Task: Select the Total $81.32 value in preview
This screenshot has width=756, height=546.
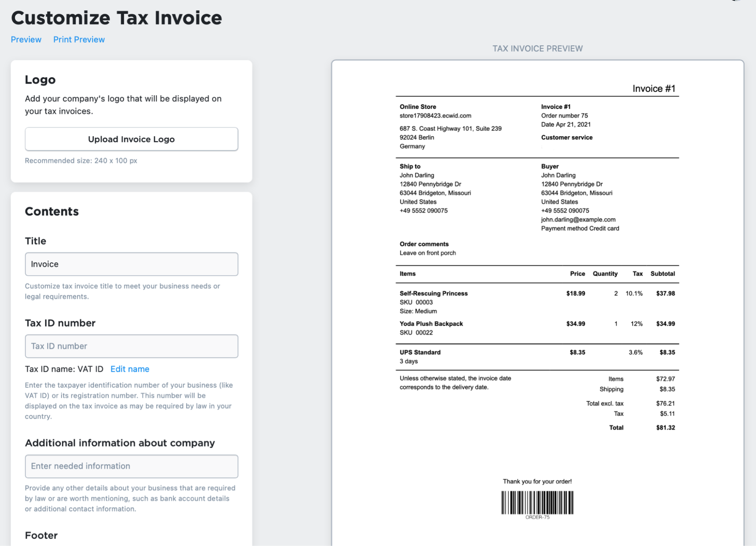Action: [666, 428]
